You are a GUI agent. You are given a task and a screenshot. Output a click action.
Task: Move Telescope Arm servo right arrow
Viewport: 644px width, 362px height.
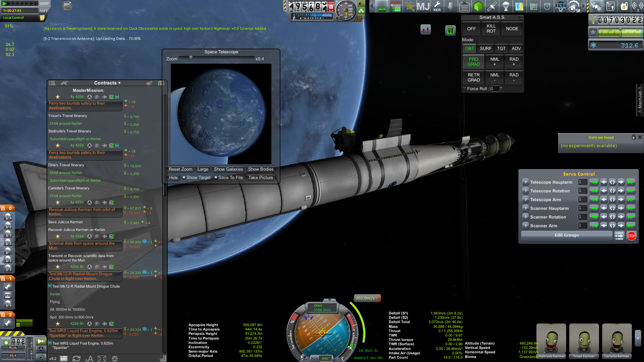(x=621, y=199)
